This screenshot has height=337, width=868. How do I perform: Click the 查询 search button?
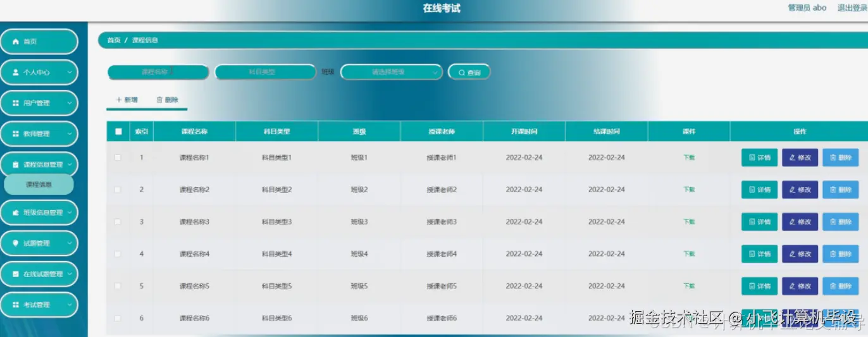tap(469, 73)
